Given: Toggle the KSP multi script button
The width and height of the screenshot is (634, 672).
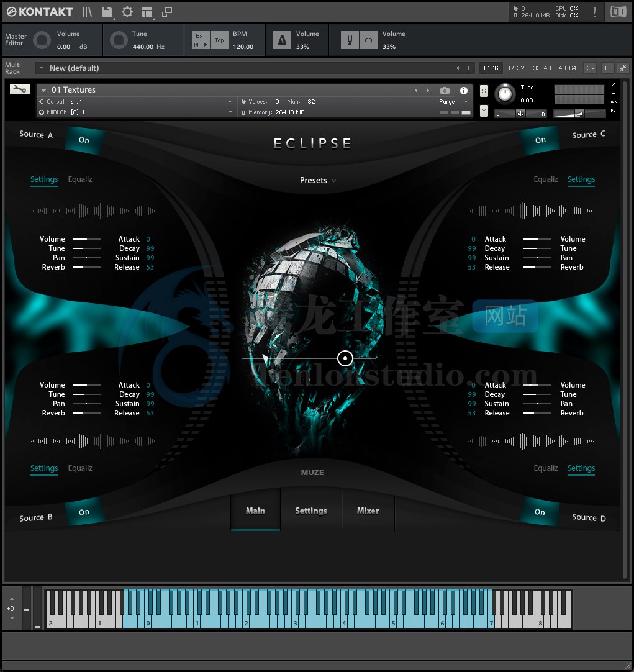Looking at the screenshot, I should pos(590,68).
